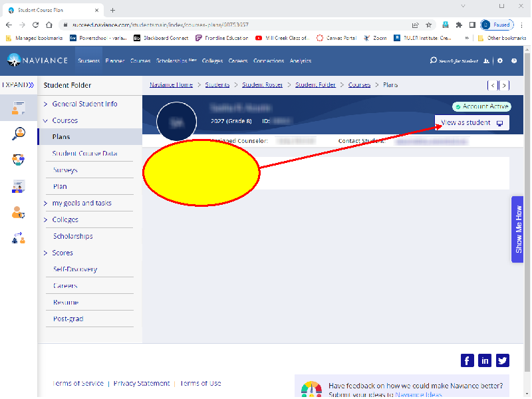The image size is (532, 399).
Task: Expand General Student Info section
Action: pos(45,104)
